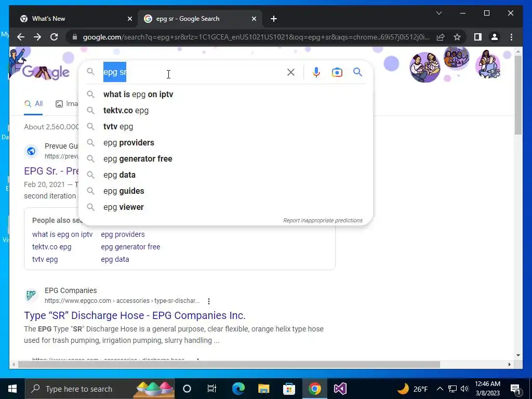Viewport: 532px width, 399px height.
Task: Click the horizontal scrollbar thumb
Action: tap(229, 364)
